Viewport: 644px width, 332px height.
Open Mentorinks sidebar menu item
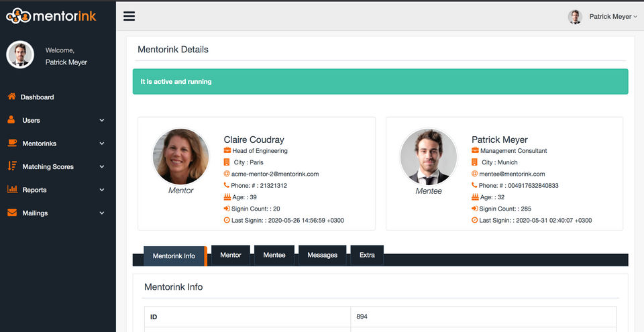40,144
